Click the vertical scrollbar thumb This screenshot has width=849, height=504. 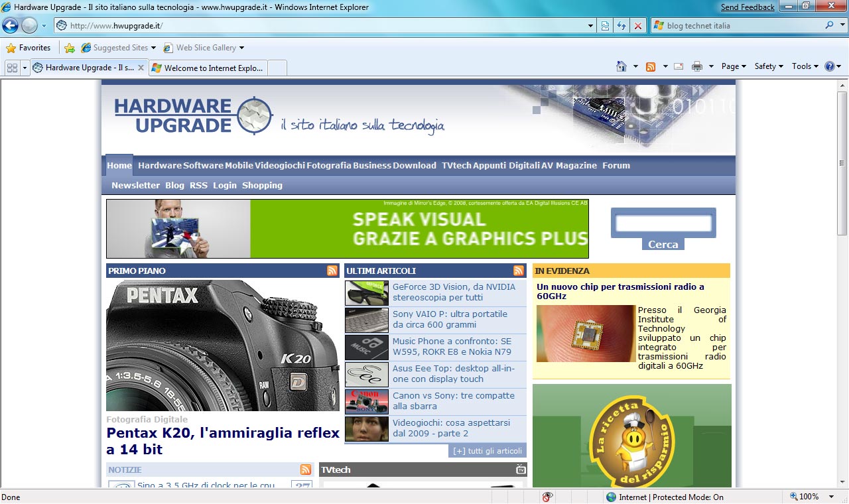tap(842, 163)
